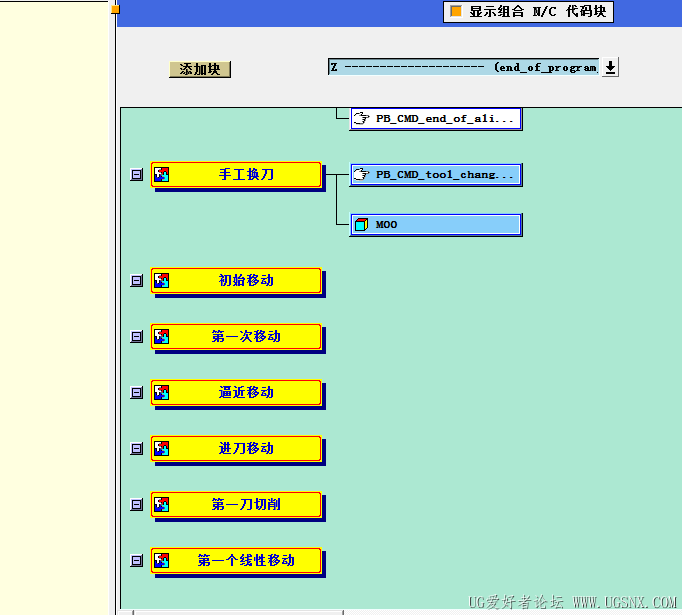Image resolution: width=682 pixels, height=615 pixels.
Task: Select the PB_CMD_end_of_ali... command block
Action: (x=436, y=119)
